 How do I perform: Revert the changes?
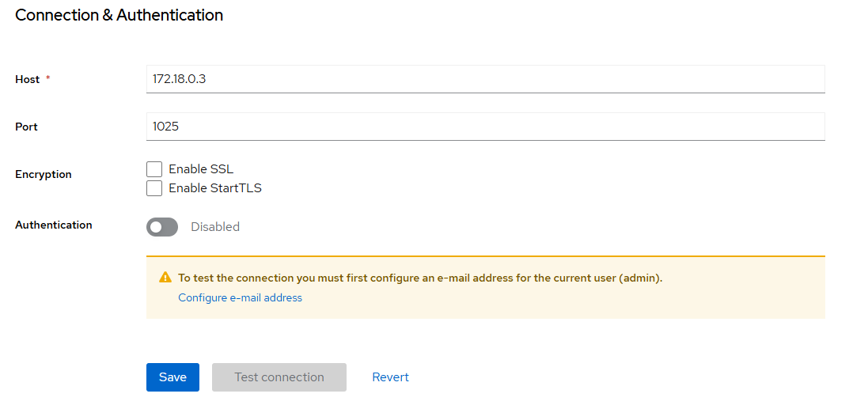click(390, 377)
